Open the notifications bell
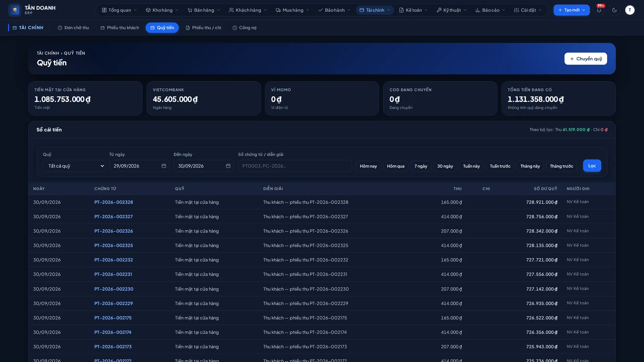The image size is (644, 362). coord(599,10)
